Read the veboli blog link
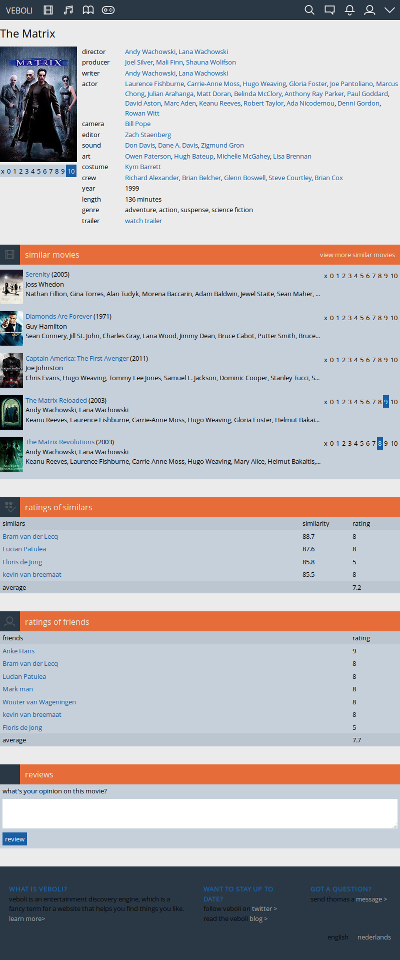The image size is (400, 960). click(258, 918)
